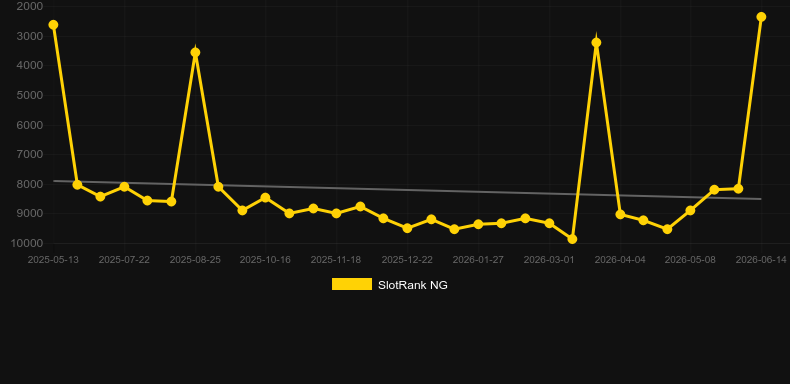Select the data point above the 2025-07-22 label
The height and width of the screenshot is (384, 790).
pyautogui.click(x=124, y=187)
